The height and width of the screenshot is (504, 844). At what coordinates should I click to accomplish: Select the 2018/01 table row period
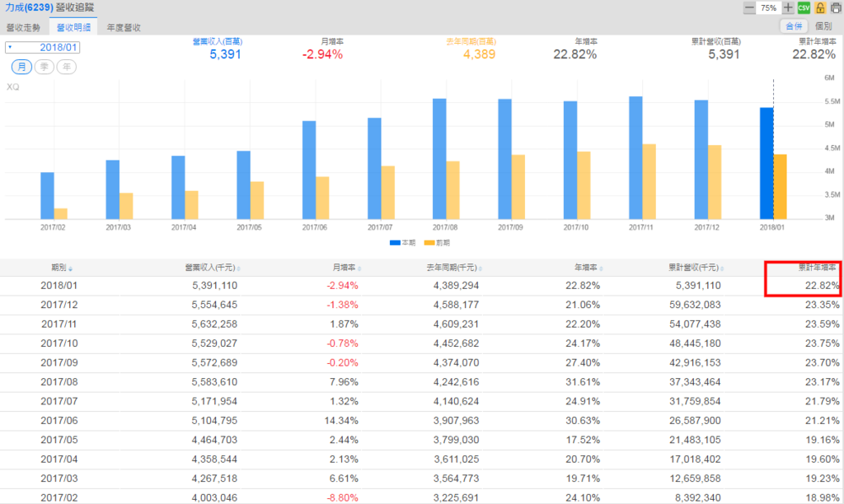pyautogui.click(x=59, y=286)
